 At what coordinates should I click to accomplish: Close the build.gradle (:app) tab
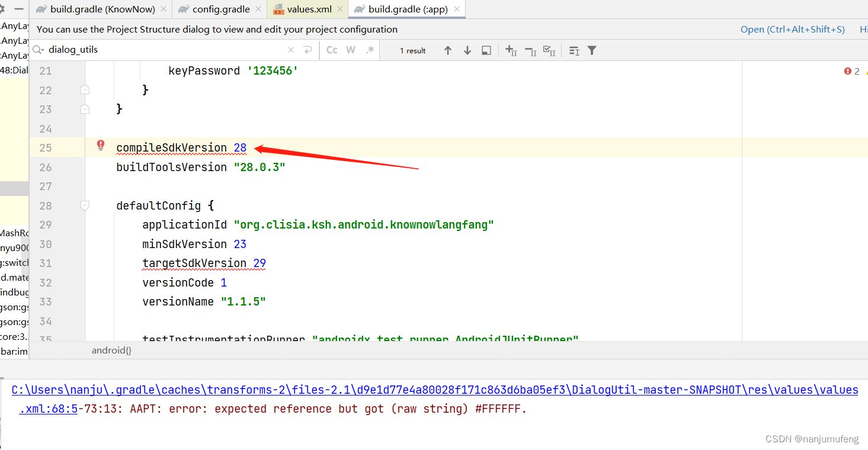pyautogui.click(x=456, y=9)
